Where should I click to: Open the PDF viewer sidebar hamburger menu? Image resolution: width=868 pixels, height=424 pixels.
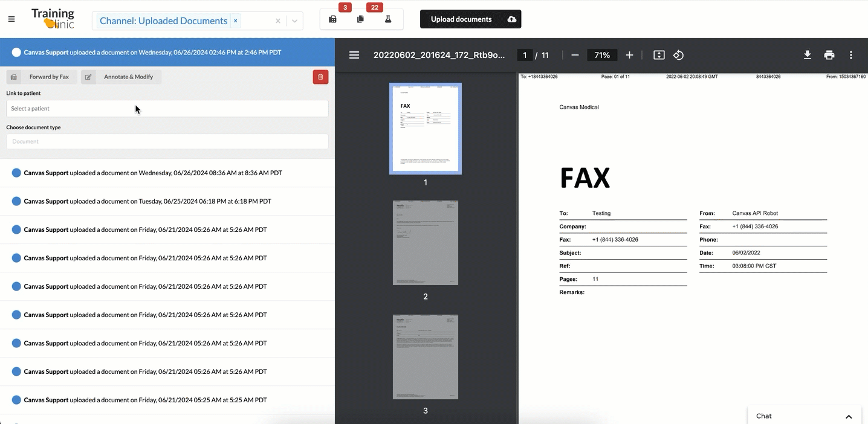point(354,54)
